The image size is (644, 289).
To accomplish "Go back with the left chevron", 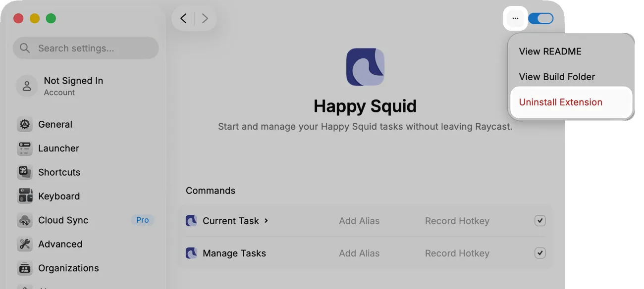I will 183,19.
